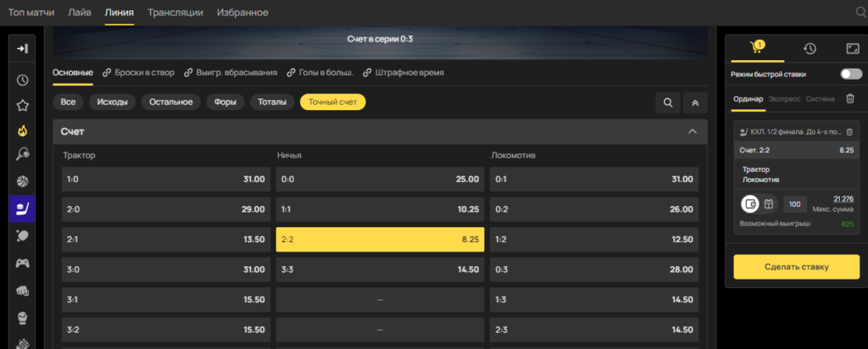Image resolution: width=868 pixels, height=349 pixels.
Task: Select the MMA fist icon
Action: [22, 290]
